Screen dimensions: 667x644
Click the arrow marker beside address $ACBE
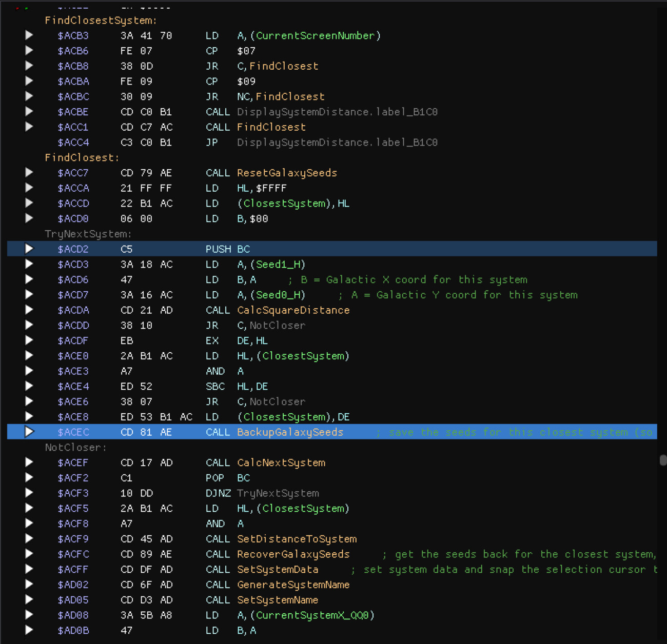click(29, 112)
